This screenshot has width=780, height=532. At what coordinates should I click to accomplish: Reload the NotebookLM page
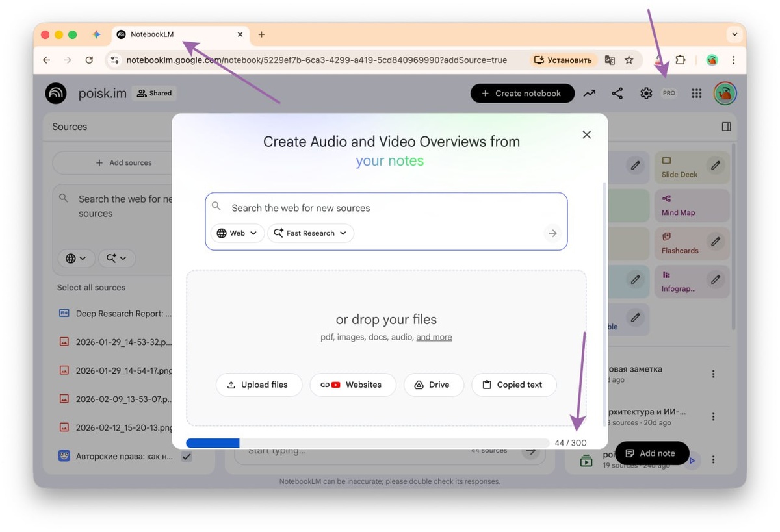tap(89, 60)
